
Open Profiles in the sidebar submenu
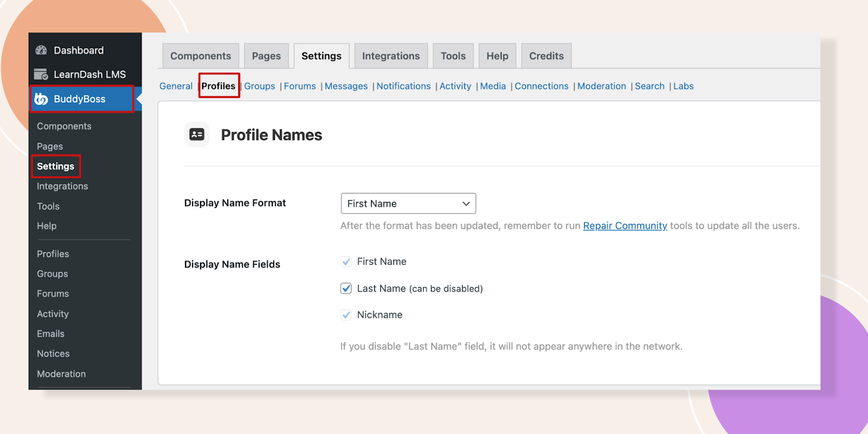pos(53,254)
